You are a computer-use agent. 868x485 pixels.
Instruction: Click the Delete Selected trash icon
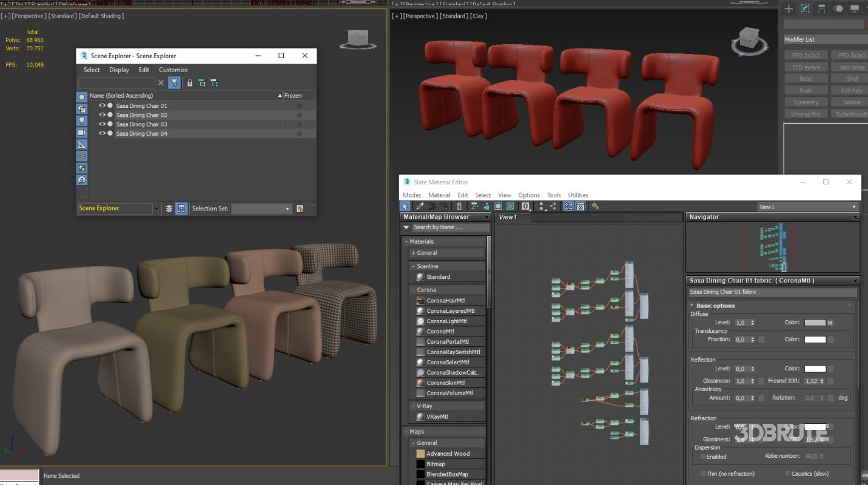click(x=459, y=206)
